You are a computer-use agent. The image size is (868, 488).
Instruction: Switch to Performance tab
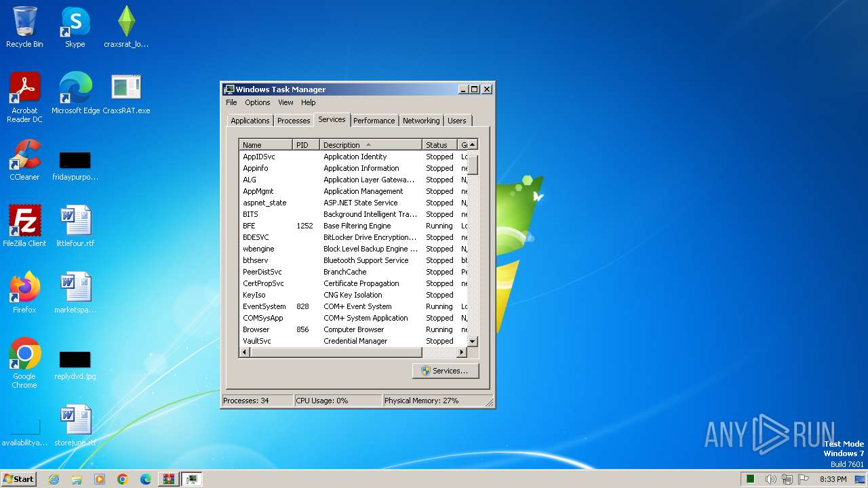tap(374, 121)
